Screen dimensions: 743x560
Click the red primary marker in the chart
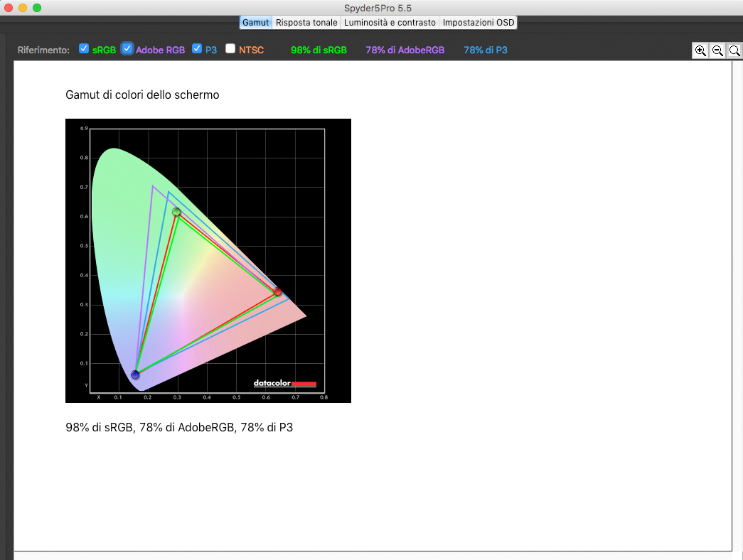[x=278, y=291]
